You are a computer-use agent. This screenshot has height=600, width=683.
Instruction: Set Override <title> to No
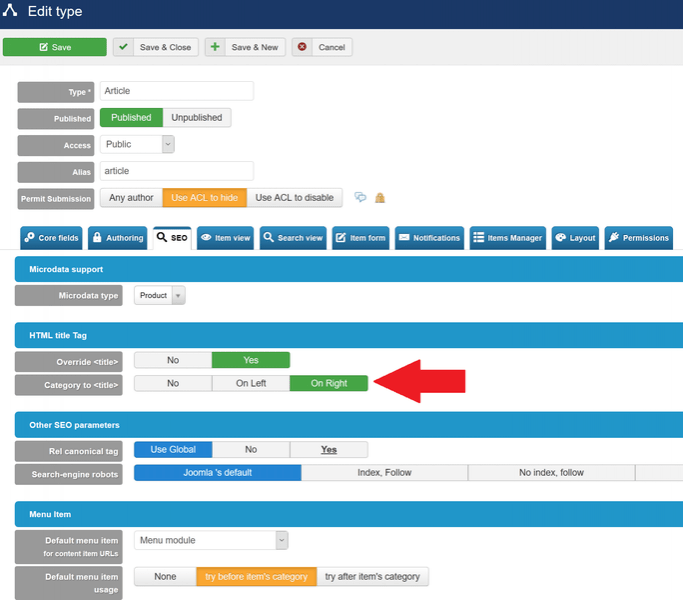pos(173,360)
